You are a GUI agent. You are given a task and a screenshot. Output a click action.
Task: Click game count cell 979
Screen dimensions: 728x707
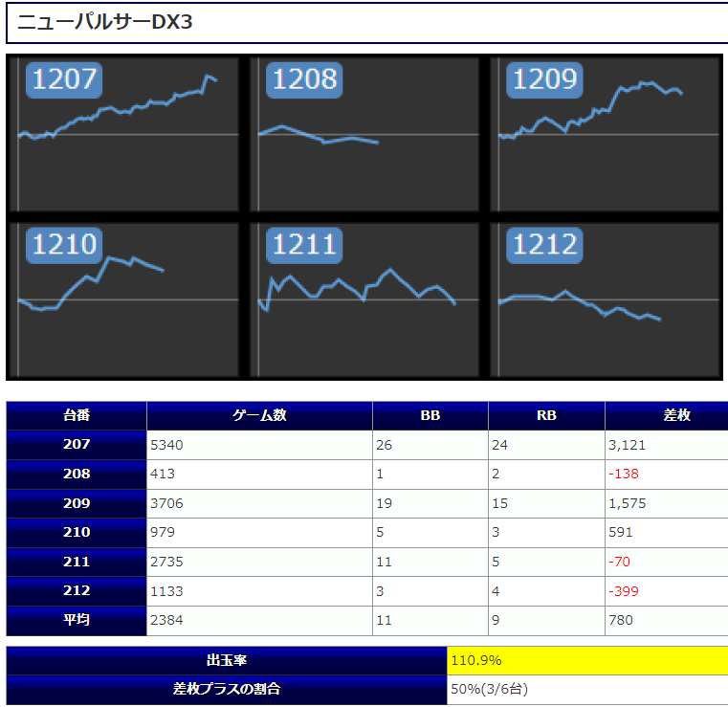coord(259,533)
